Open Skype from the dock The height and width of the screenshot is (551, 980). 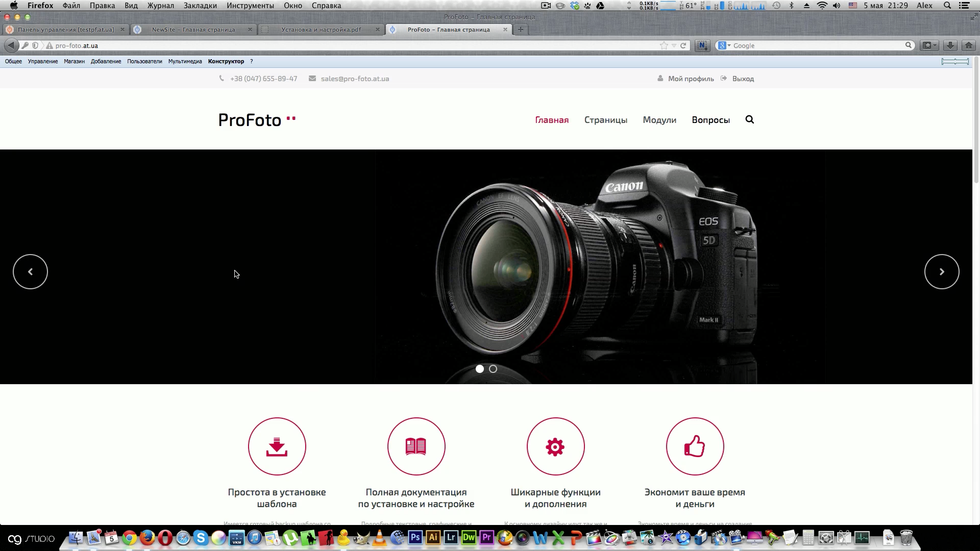201,538
